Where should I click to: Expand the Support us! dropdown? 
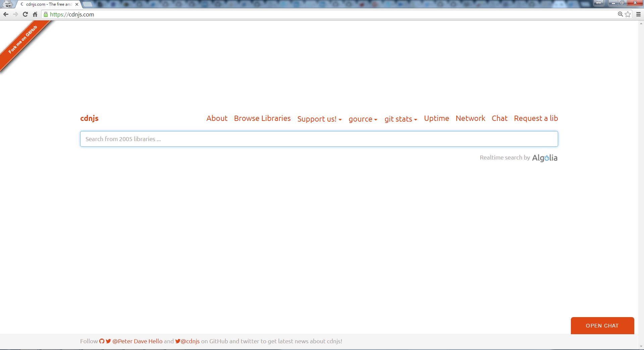319,119
